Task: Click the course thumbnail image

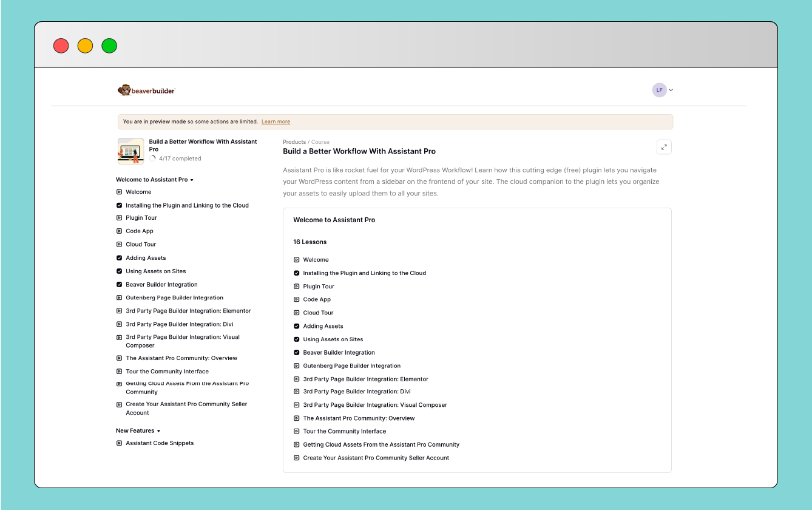Action: pos(130,151)
